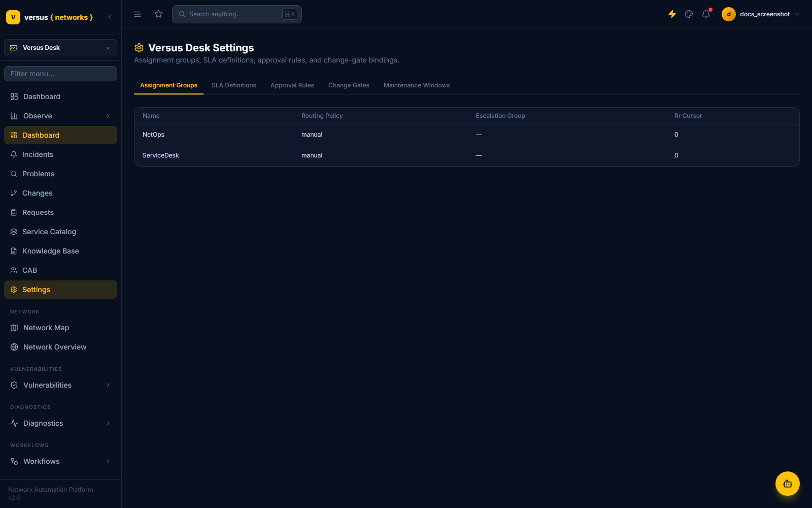Select the Assignment Groups tab
This screenshot has width=812, height=508.
[x=168, y=85]
